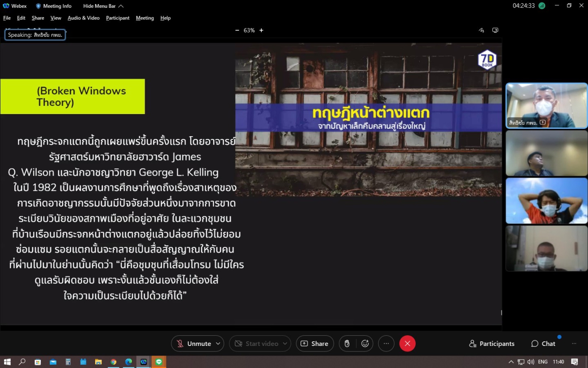Open the View menu
This screenshot has height=368, width=588.
point(56,18)
